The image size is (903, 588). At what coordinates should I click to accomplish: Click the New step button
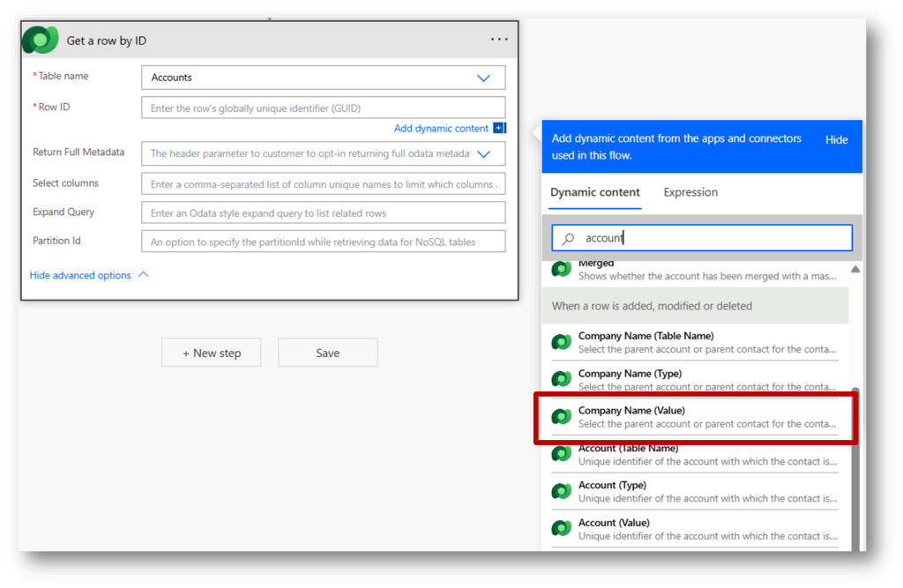point(212,353)
